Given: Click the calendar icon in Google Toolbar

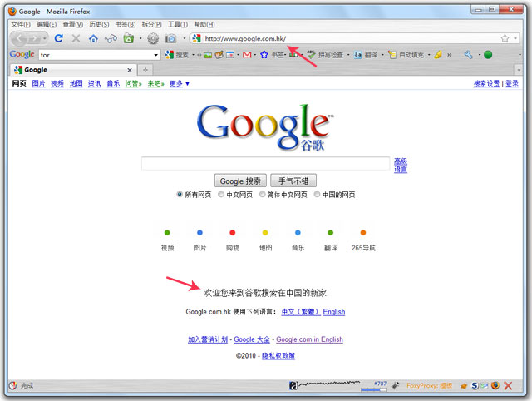Looking at the screenshot, I should [230, 55].
